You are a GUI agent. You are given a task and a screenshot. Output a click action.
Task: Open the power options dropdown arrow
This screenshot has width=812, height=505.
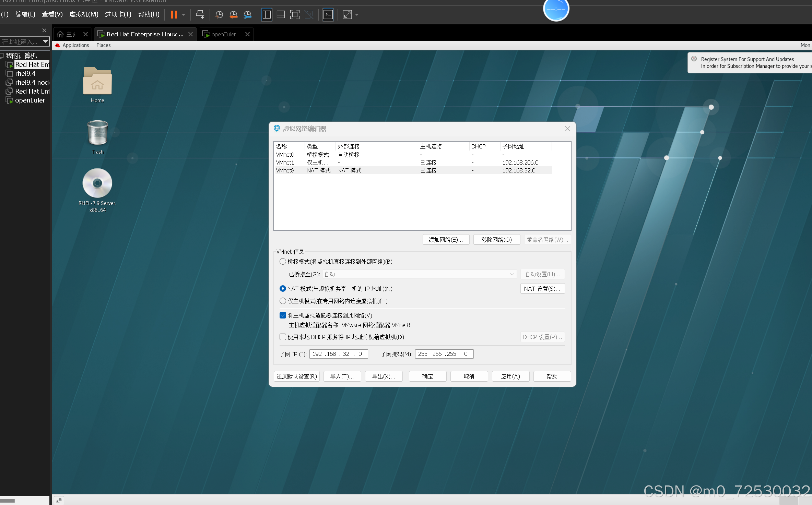pos(184,15)
